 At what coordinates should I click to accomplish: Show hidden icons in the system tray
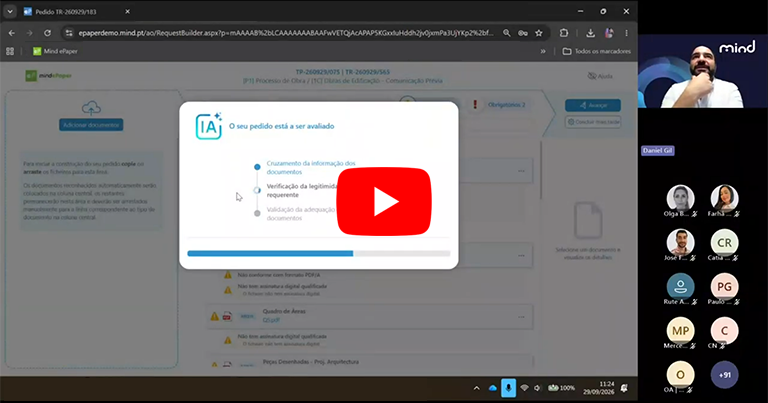click(477, 388)
